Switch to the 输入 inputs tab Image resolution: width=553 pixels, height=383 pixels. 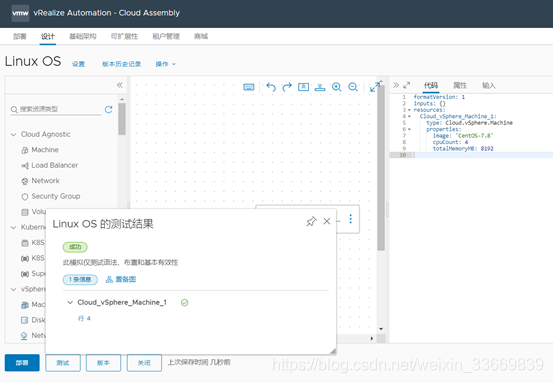click(x=488, y=85)
